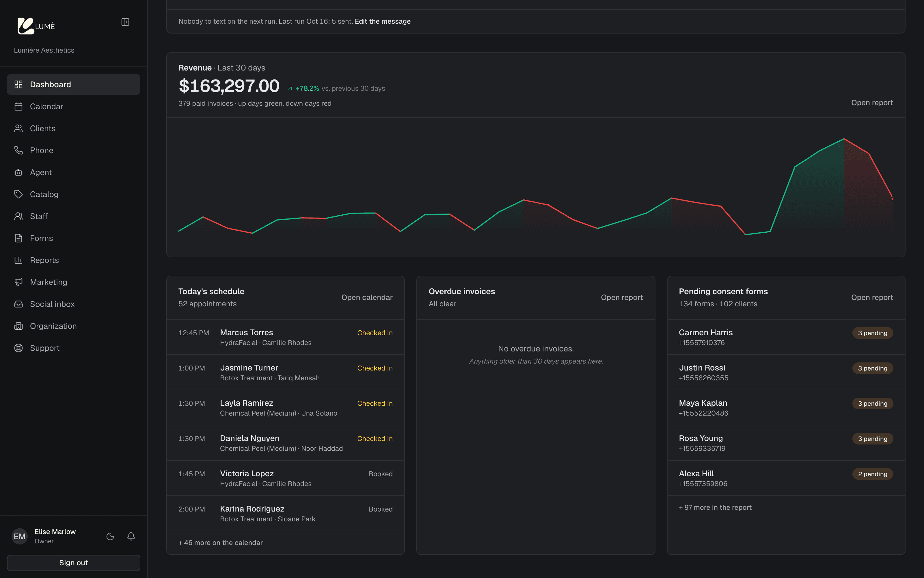Click the Dashboard grid icon
This screenshot has width=924, height=578.
point(18,84)
